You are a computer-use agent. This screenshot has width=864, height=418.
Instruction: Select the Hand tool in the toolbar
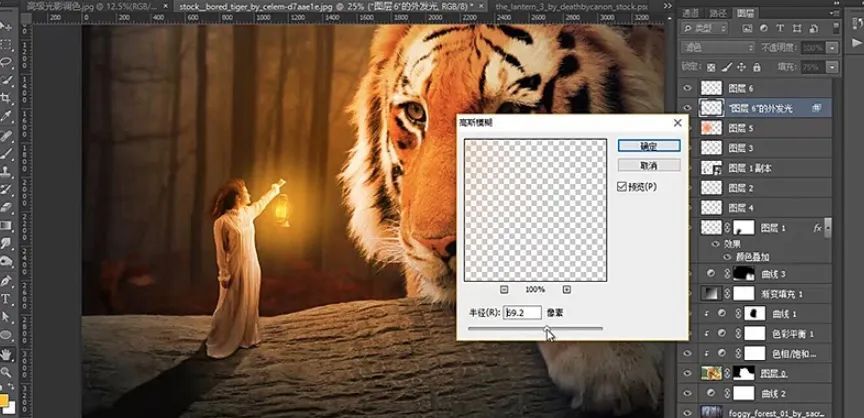[6, 352]
